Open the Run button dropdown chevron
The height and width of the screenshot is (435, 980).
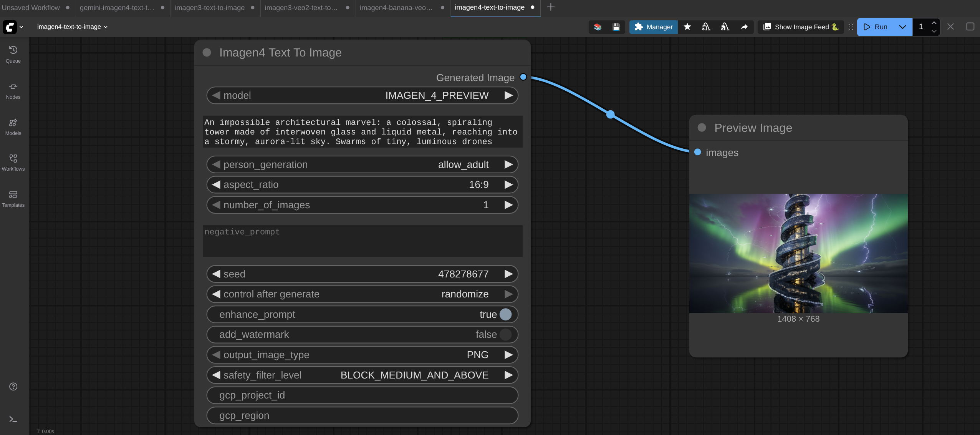pyautogui.click(x=902, y=27)
